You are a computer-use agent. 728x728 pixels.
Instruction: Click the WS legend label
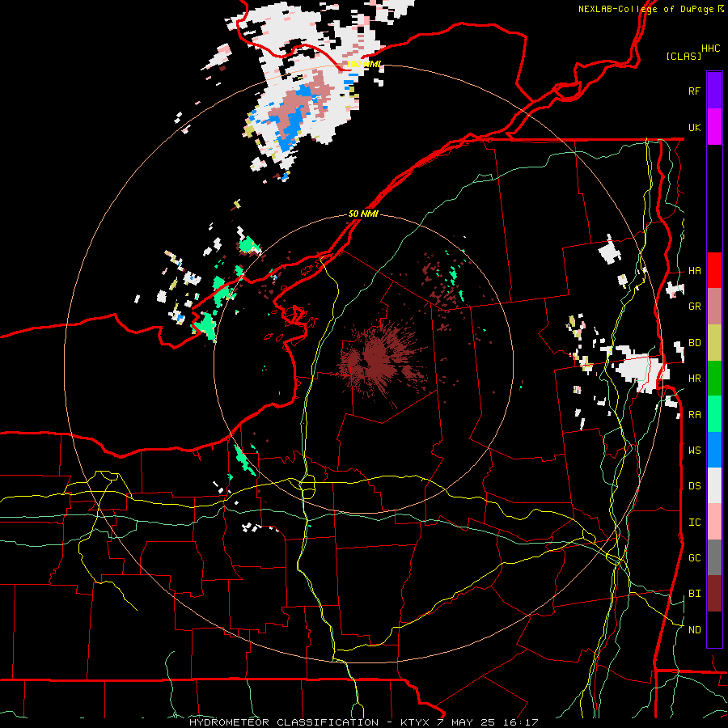(x=694, y=451)
